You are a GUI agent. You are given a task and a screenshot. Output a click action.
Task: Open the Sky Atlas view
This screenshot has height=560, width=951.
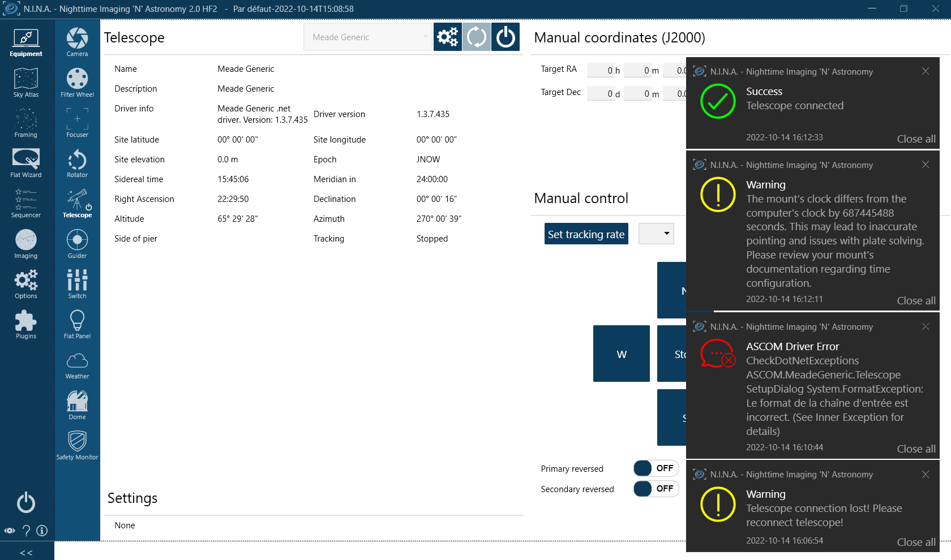(x=26, y=83)
